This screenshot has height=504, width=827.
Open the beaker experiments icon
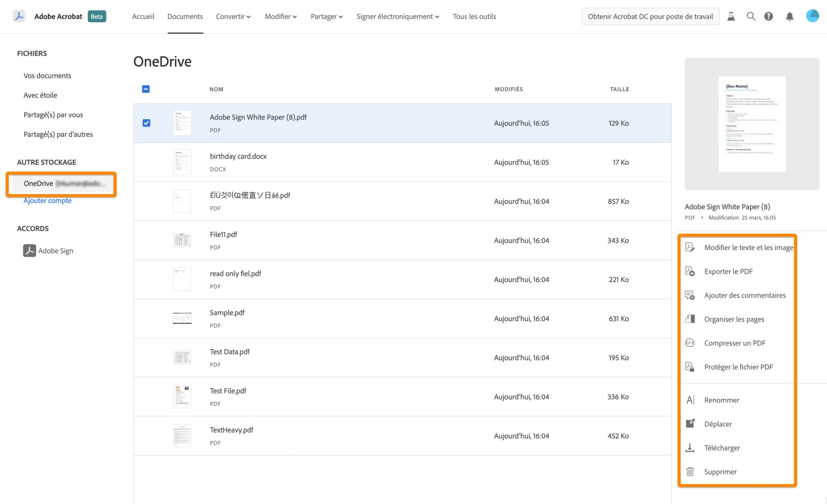click(731, 16)
